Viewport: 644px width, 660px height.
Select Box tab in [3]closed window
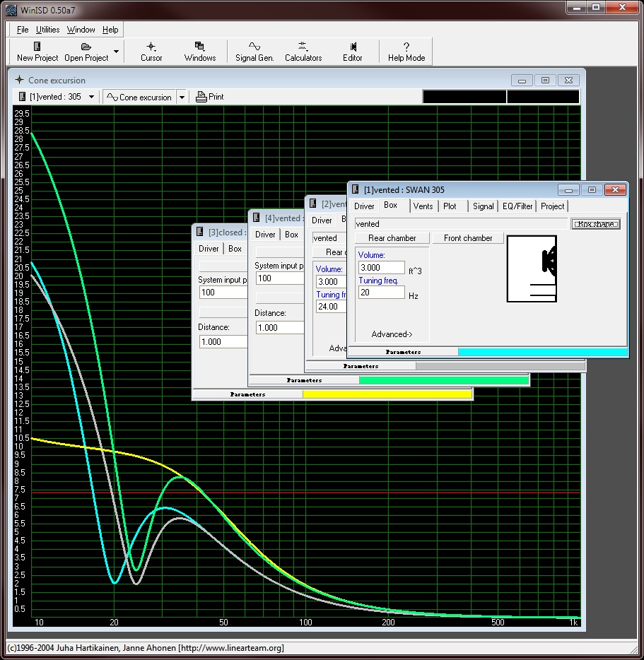pos(235,249)
